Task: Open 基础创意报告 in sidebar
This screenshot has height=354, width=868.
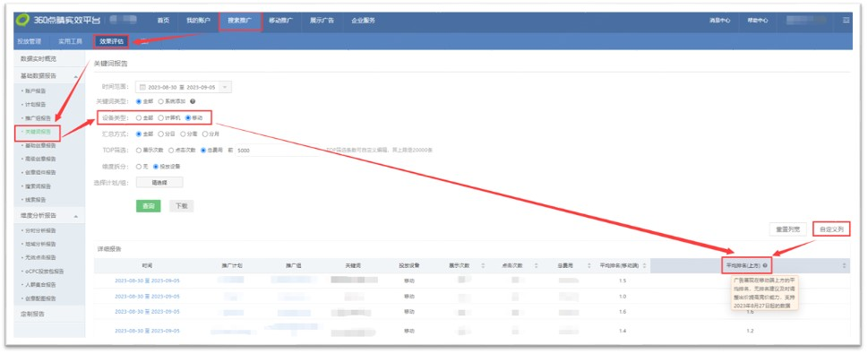Action: [x=39, y=145]
